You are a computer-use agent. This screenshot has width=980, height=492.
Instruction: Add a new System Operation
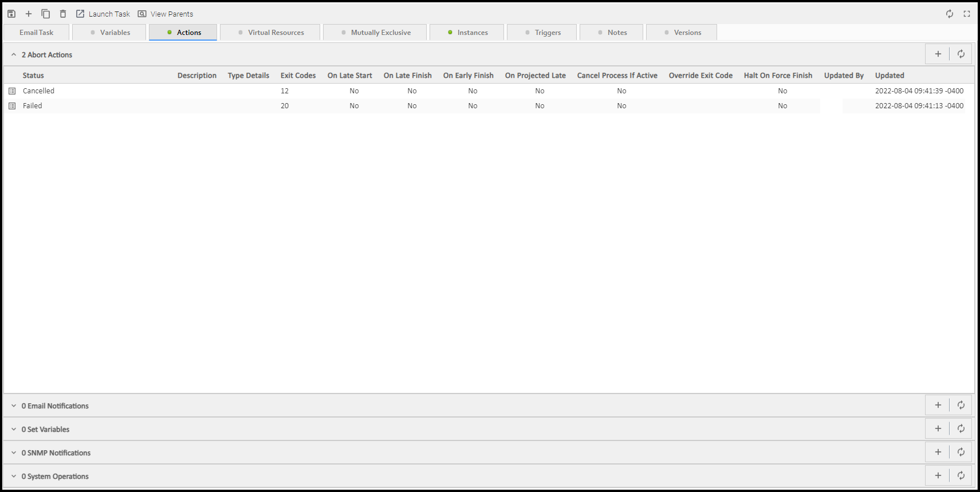click(x=938, y=475)
